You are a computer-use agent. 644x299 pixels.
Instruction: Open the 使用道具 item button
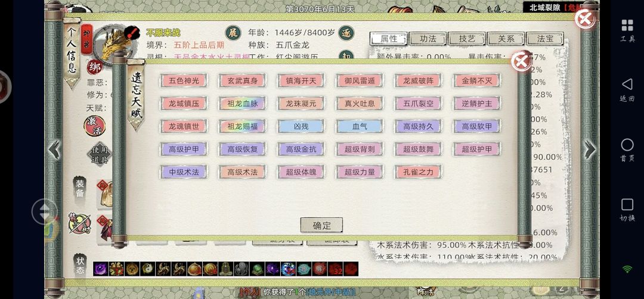(99, 155)
